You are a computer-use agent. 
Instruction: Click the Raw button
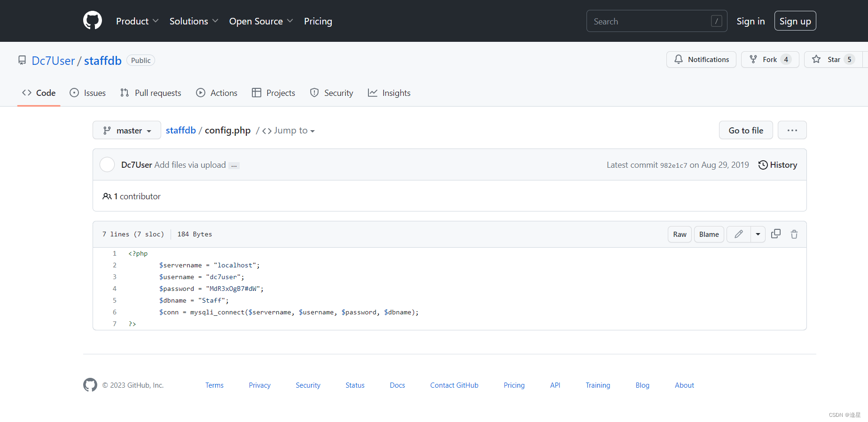click(x=680, y=234)
